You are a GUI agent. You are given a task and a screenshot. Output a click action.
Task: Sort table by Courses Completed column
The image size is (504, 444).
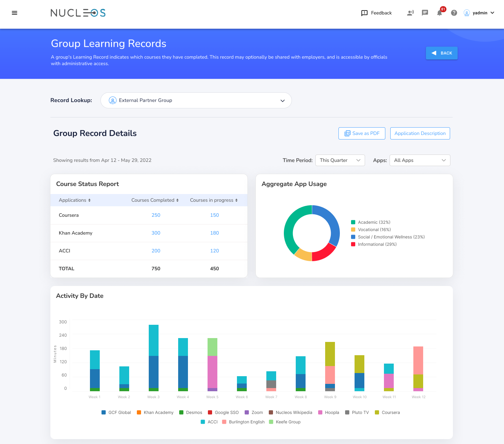click(155, 200)
